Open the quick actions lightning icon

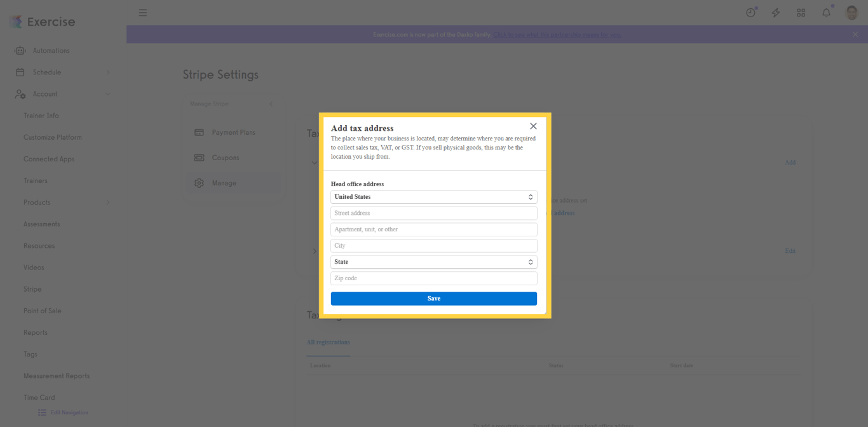click(775, 12)
